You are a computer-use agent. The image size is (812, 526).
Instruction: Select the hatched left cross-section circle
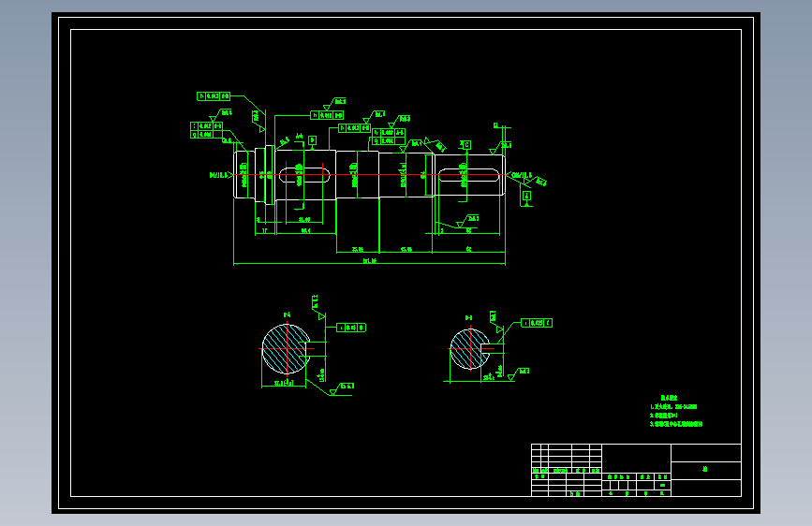coord(286,349)
